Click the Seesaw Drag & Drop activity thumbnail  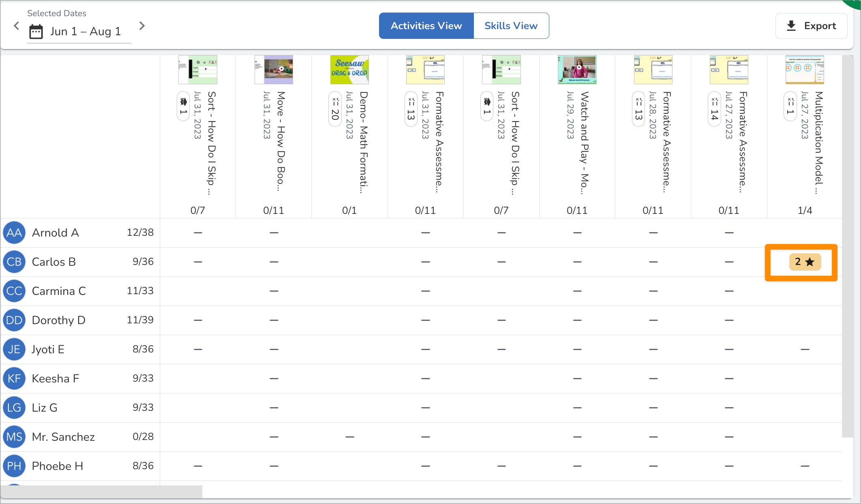[349, 70]
